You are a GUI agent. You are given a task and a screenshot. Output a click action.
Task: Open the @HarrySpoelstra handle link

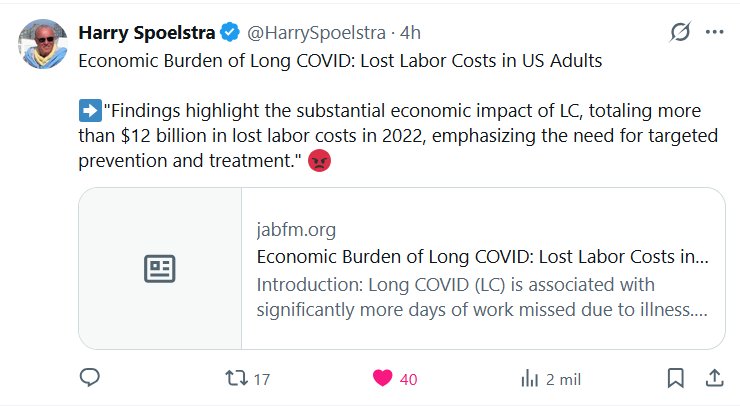pos(316,32)
